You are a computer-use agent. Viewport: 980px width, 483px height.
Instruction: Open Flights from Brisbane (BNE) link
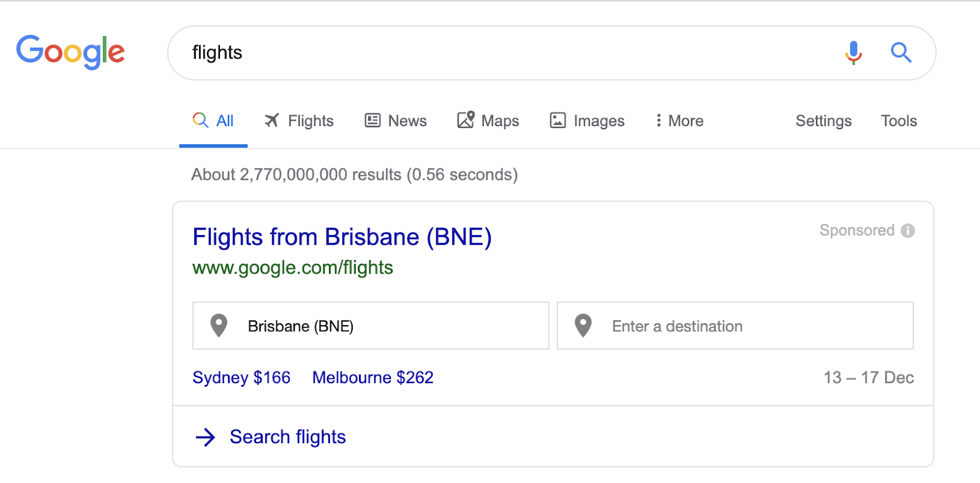click(x=342, y=237)
